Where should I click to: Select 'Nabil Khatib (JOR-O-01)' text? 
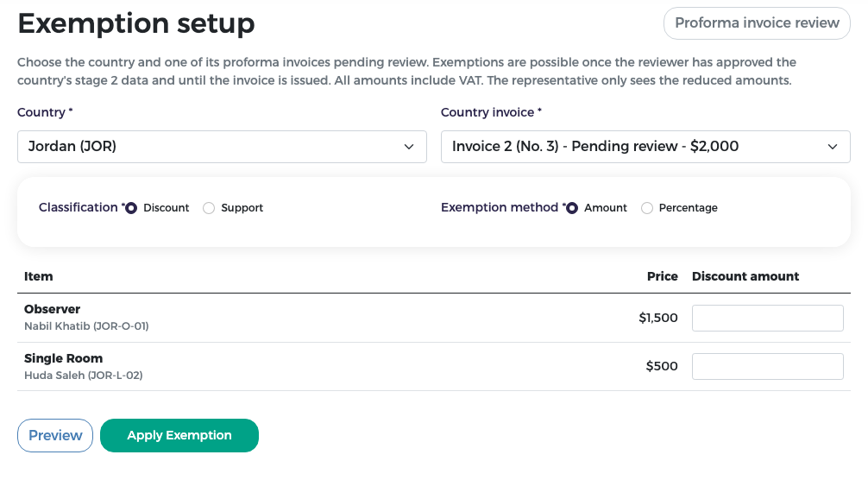(86, 326)
